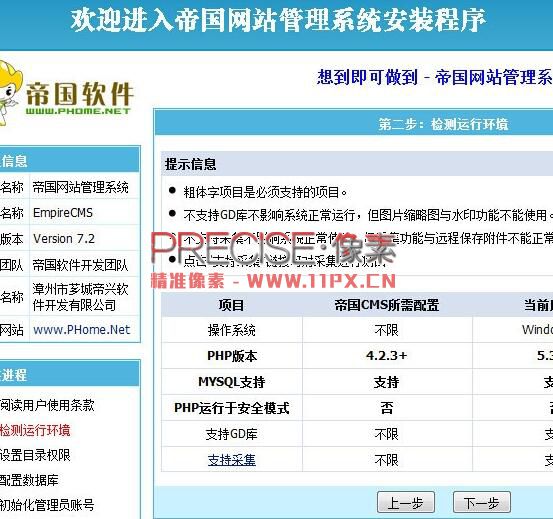The width and height of the screenshot is (553, 519).
Task: Click the 支持GD库 row label
Action: point(231,434)
